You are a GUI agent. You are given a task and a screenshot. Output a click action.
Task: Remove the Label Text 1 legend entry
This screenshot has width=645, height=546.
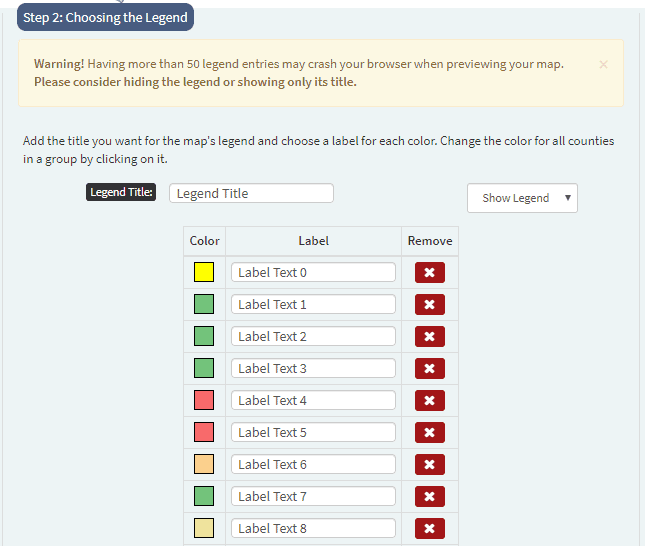pyautogui.click(x=429, y=304)
